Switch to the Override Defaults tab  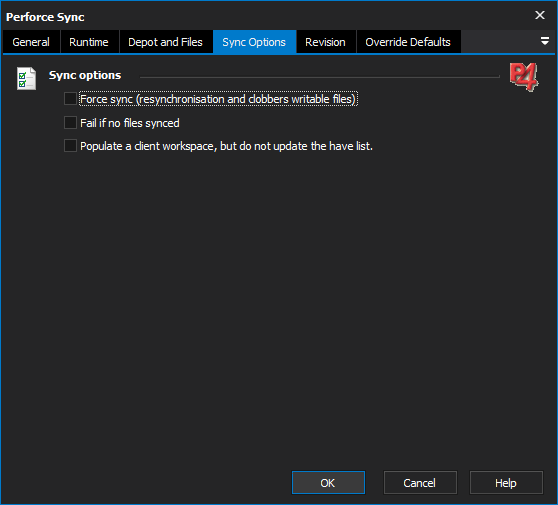pyautogui.click(x=408, y=42)
